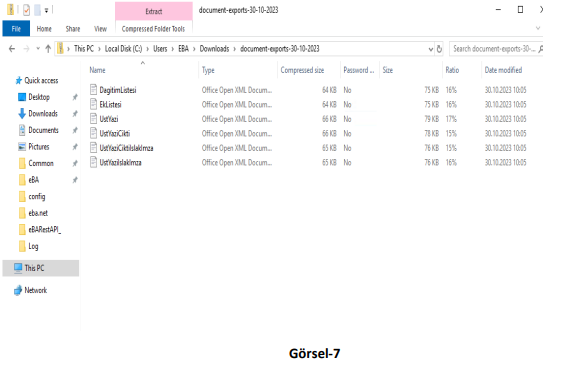Unpin Pictures using its pin icon
Screen dimensions: 569x372
pyautogui.click(x=75, y=147)
